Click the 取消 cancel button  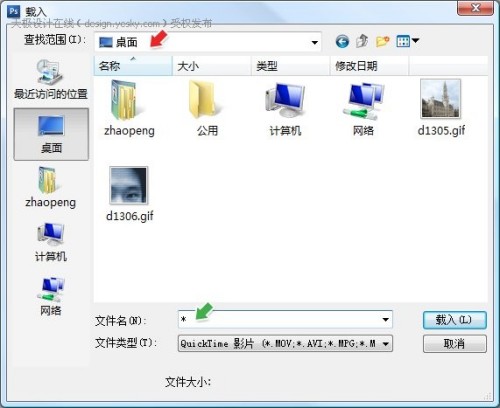(x=455, y=344)
